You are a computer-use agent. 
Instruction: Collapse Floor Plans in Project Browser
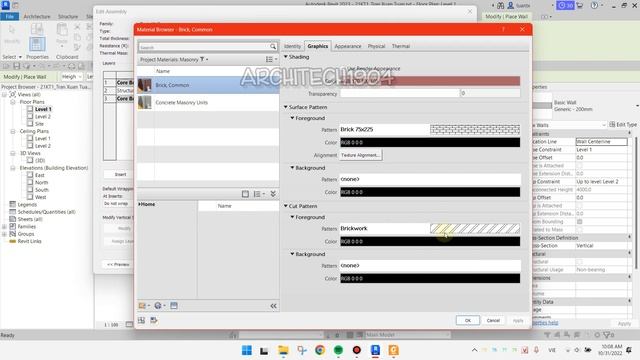[x=13, y=102]
